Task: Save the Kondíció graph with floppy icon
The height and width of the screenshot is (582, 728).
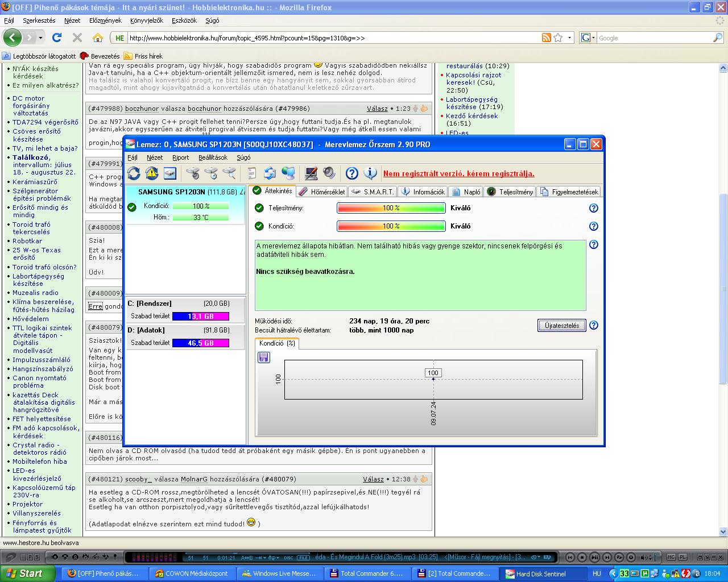Action: click(x=264, y=357)
